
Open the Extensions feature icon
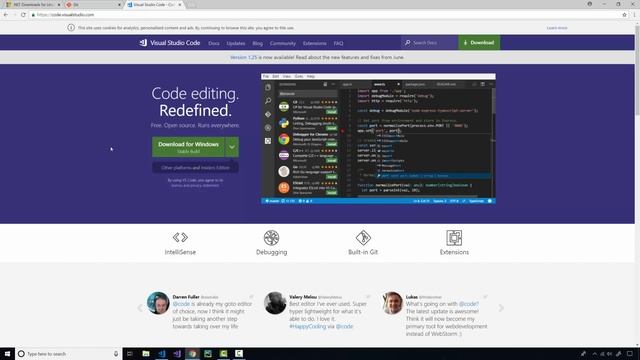click(454, 238)
